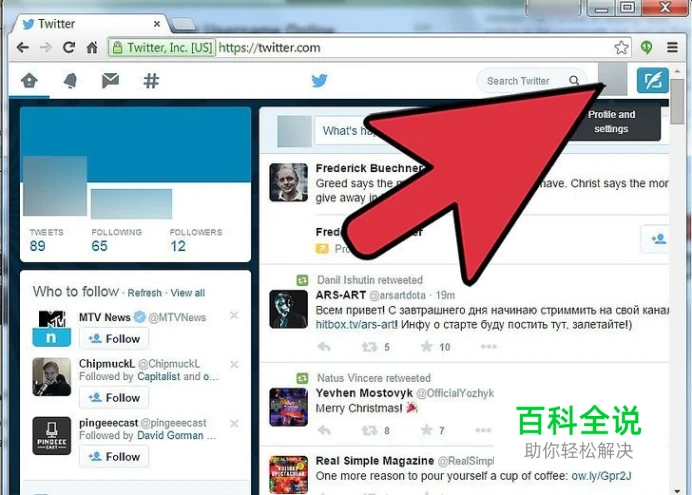692x495 pixels.
Task: Click scrollbar up arrow
Action: coord(677,71)
